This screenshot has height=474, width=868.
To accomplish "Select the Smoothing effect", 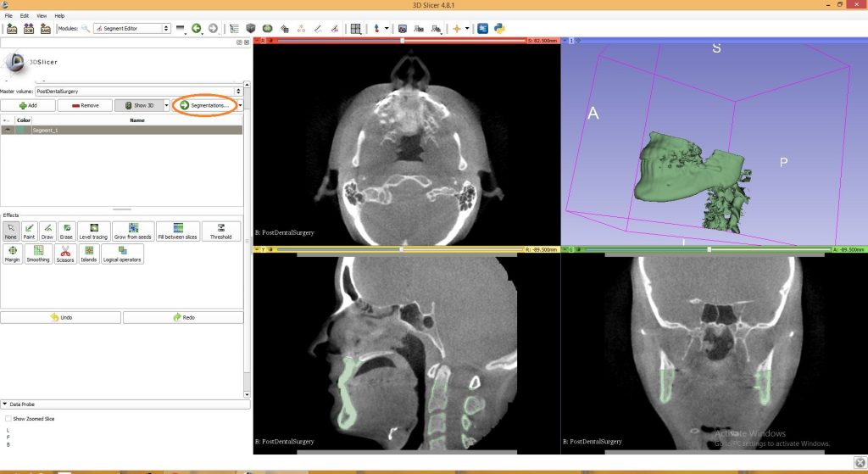I will coord(38,254).
